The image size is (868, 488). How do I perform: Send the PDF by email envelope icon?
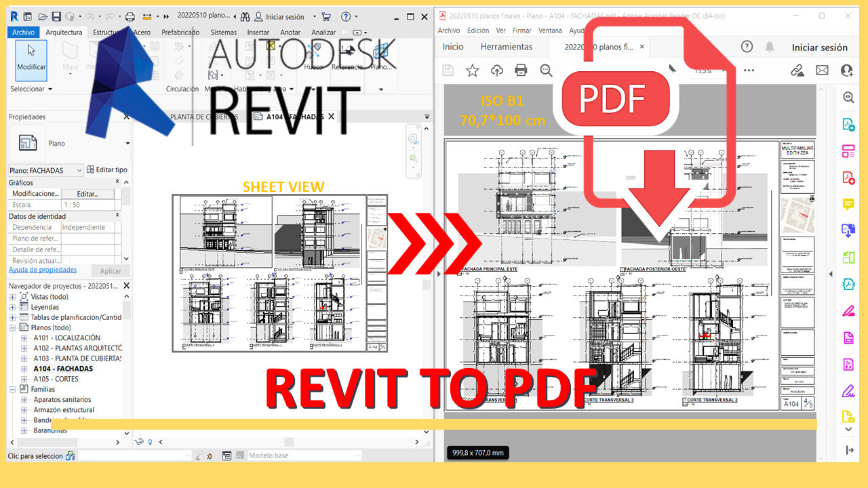(x=822, y=70)
